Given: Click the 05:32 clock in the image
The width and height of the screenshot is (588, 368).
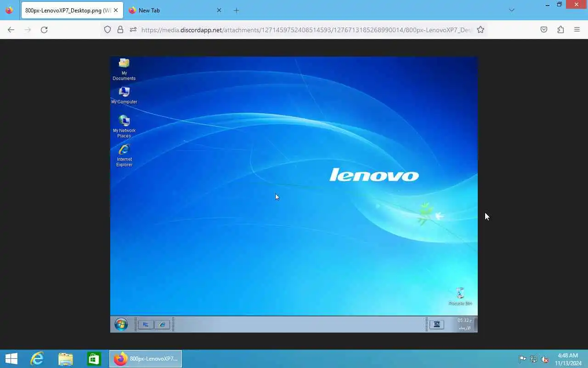Looking at the screenshot, I should pos(464,321).
